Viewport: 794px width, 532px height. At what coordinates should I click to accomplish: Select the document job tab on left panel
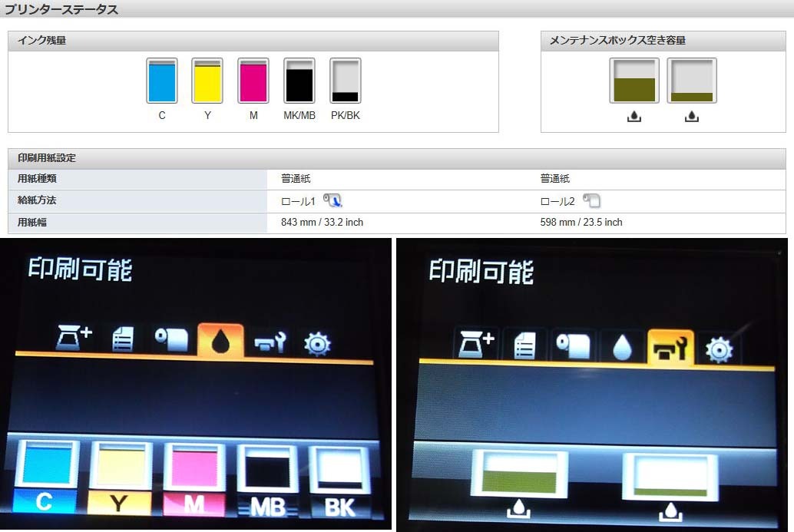[x=123, y=339]
